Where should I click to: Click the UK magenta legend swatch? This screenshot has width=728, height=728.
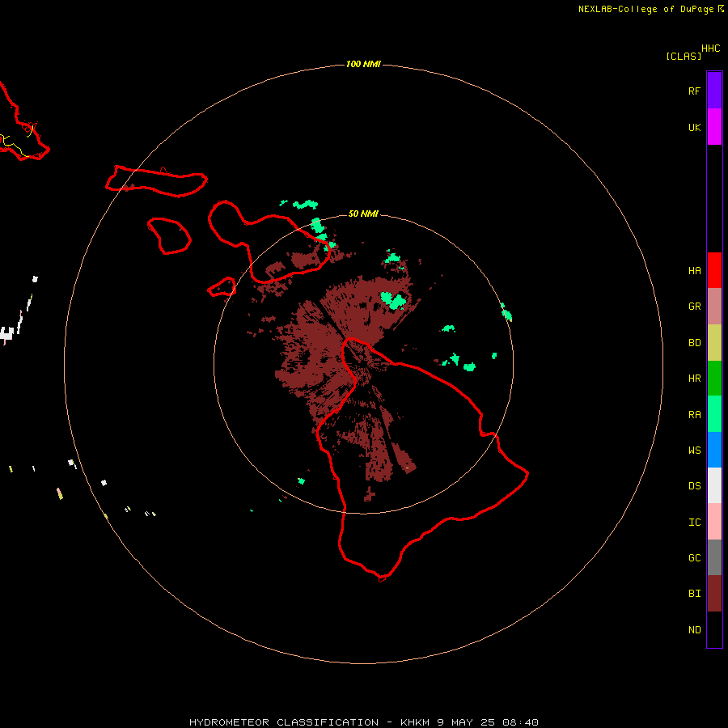(714, 127)
